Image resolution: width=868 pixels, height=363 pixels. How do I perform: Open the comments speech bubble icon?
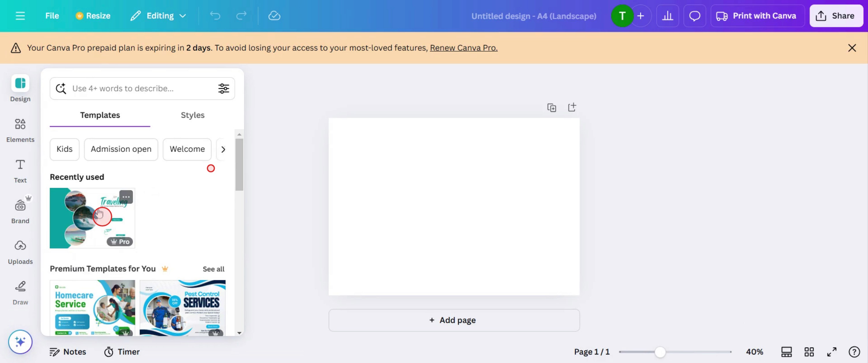point(695,16)
